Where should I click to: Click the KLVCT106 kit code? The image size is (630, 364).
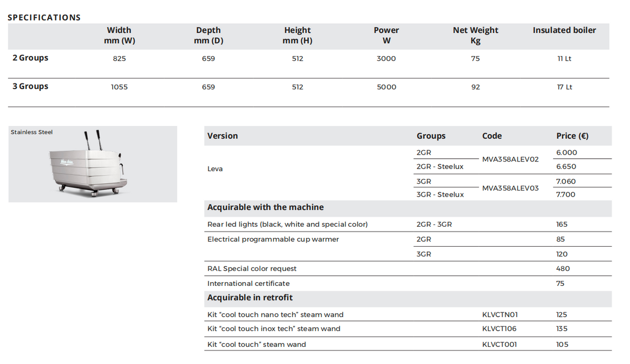[x=499, y=328]
